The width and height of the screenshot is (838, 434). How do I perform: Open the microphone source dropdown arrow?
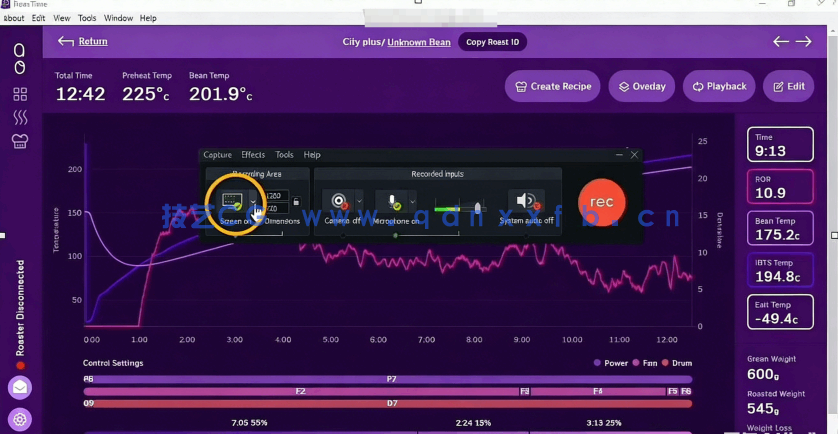(x=412, y=201)
